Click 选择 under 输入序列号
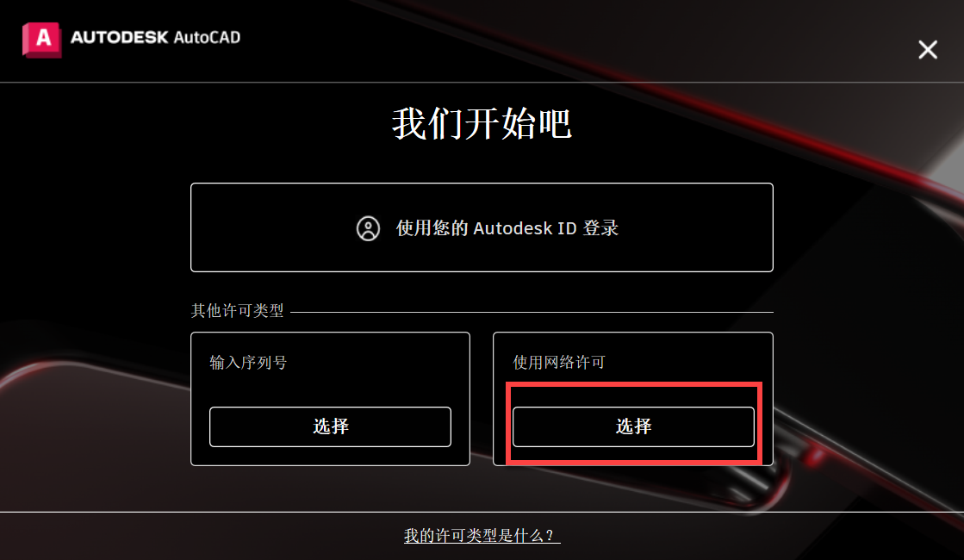The height and width of the screenshot is (560, 964). coord(330,426)
